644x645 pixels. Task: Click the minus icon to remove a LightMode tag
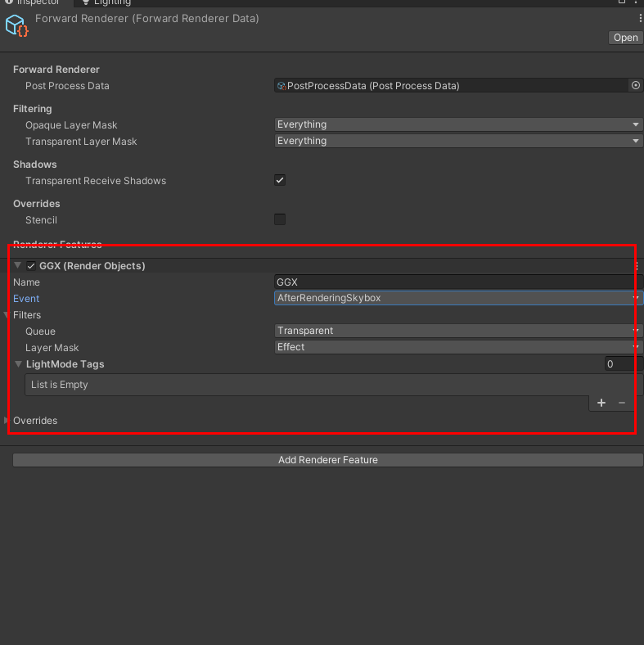click(x=622, y=403)
